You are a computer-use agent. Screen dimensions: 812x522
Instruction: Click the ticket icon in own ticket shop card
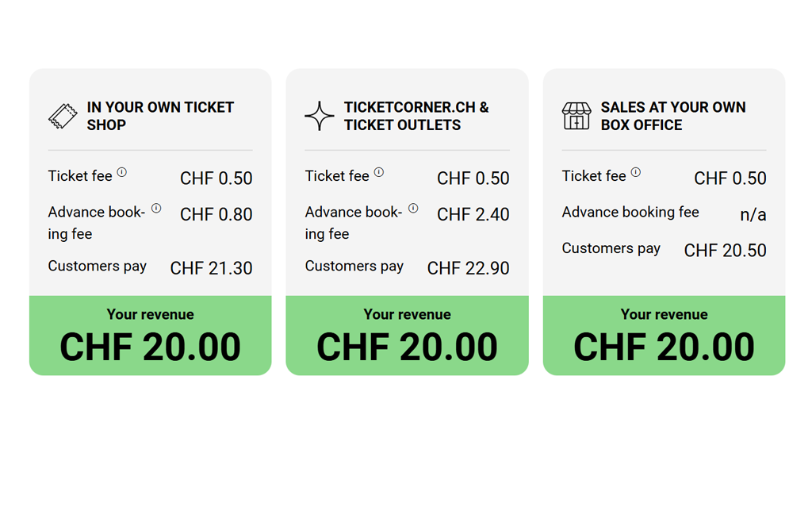63,116
